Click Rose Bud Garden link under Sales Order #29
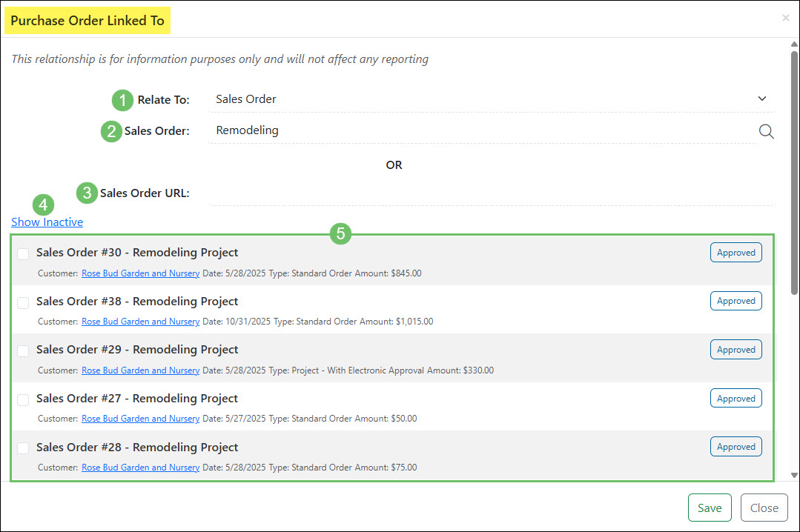 coord(140,370)
